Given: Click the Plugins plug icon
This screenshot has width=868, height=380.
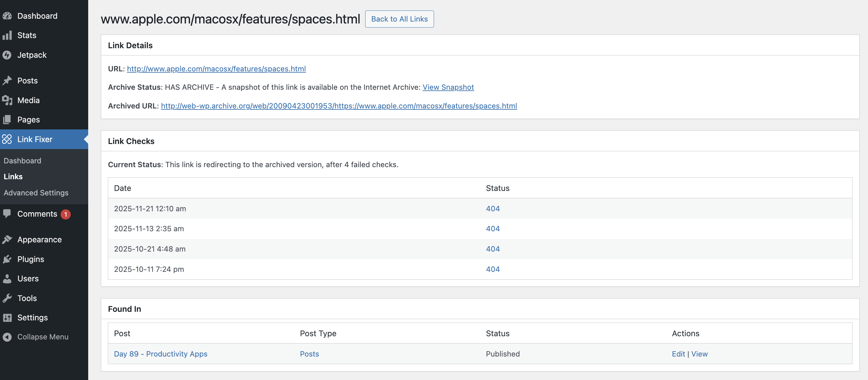Looking at the screenshot, I should coord(7,259).
